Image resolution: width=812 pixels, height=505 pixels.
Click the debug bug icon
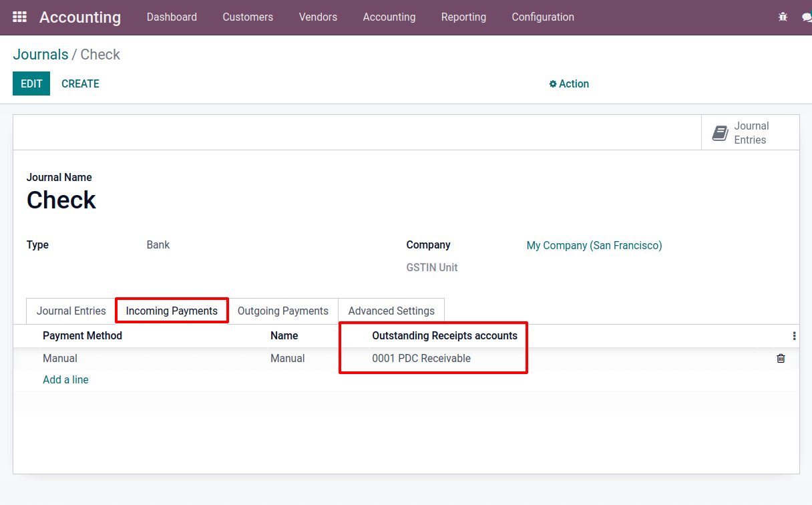tap(783, 17)
